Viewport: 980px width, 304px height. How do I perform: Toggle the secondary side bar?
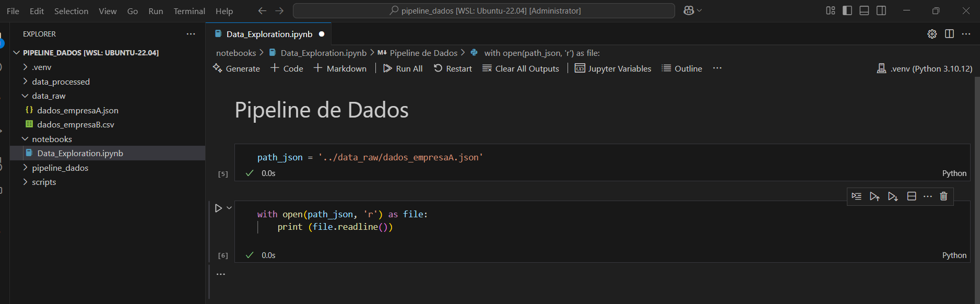click(881, 10)
